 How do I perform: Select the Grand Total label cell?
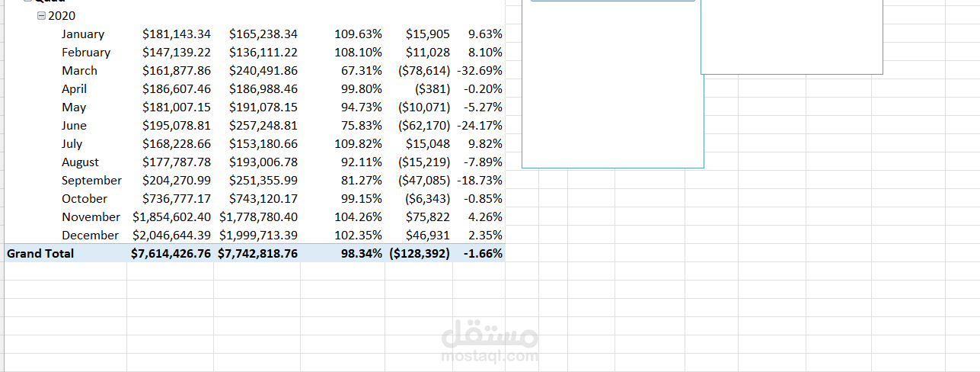(40, 254)
